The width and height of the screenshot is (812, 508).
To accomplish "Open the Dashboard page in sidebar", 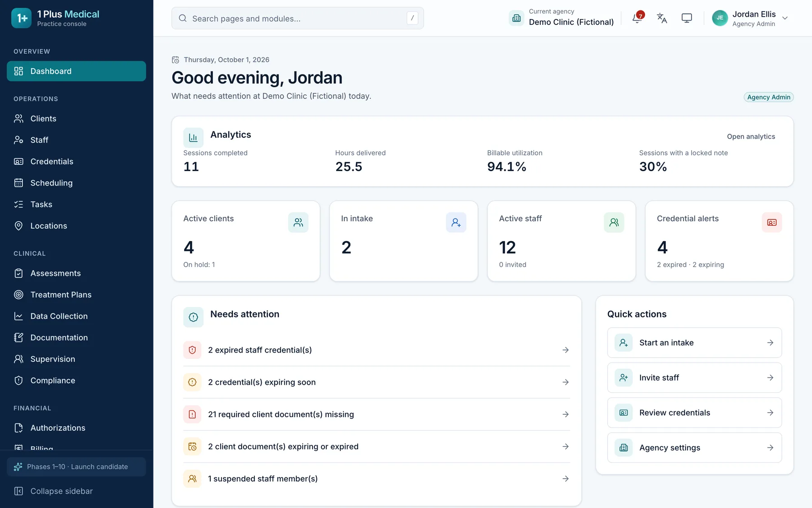I will [x=77, y=71].
